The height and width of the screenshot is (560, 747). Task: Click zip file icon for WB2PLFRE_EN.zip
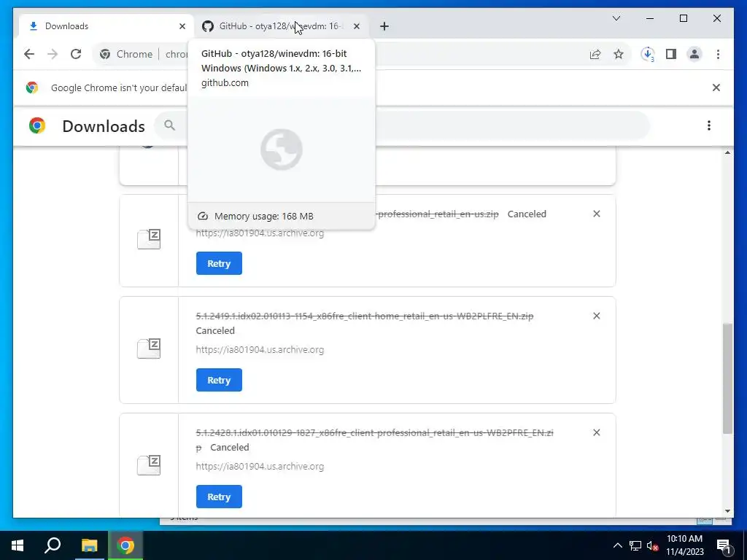[149, 349]
